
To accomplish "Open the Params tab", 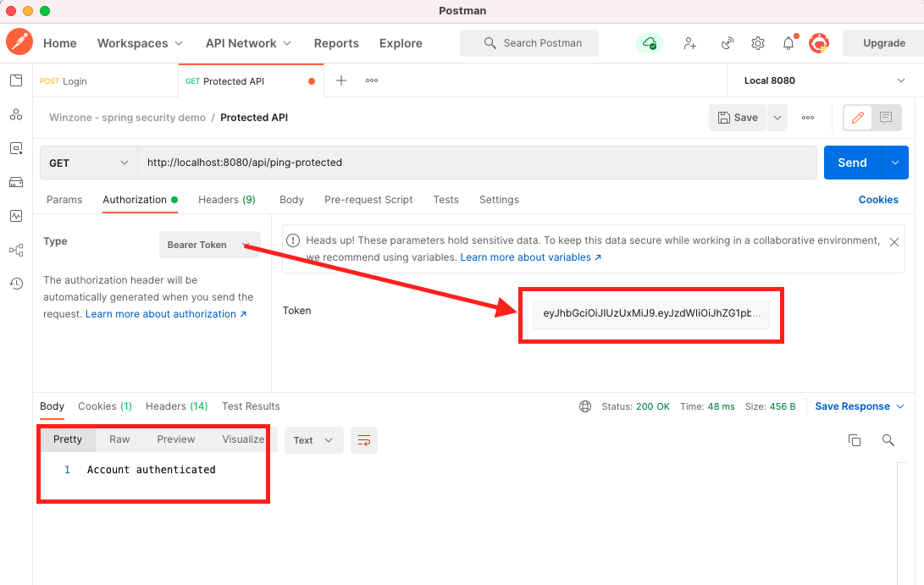I will [64, 200].
